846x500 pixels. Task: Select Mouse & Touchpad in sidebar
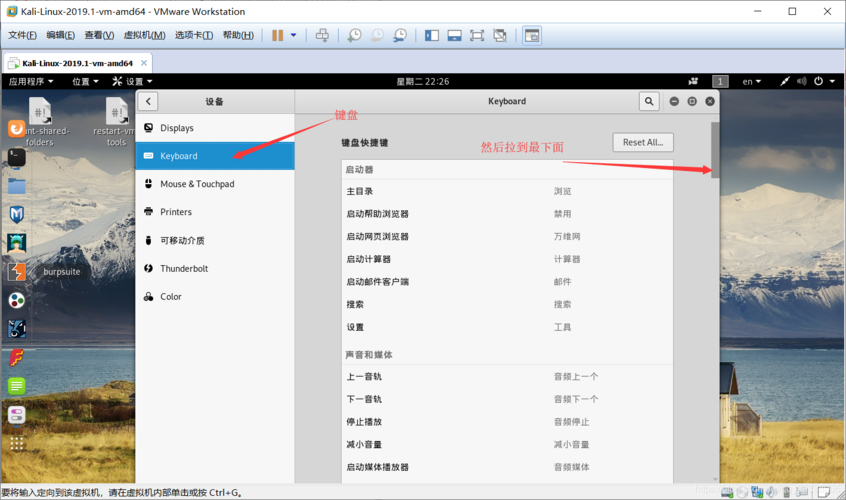[x=215, y=184]
